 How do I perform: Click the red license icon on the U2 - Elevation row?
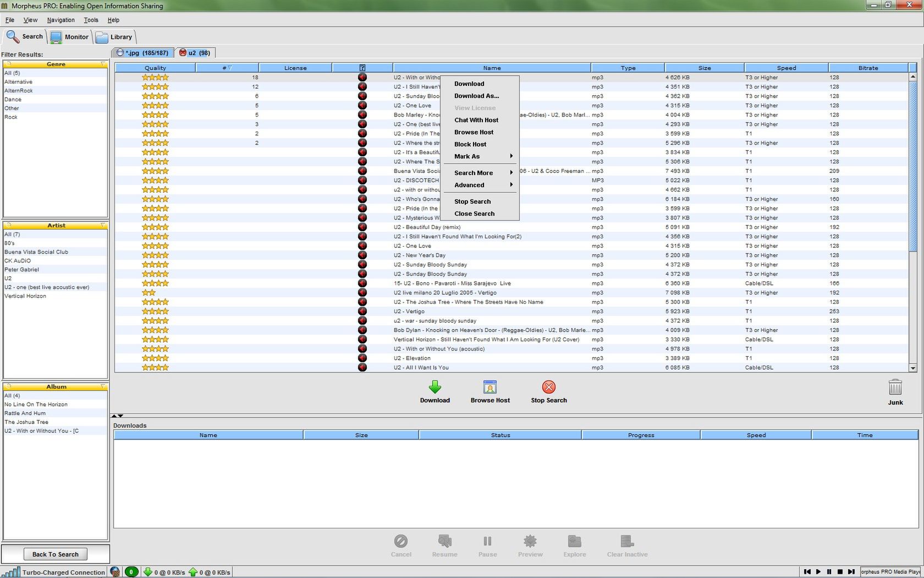point(362,358)
